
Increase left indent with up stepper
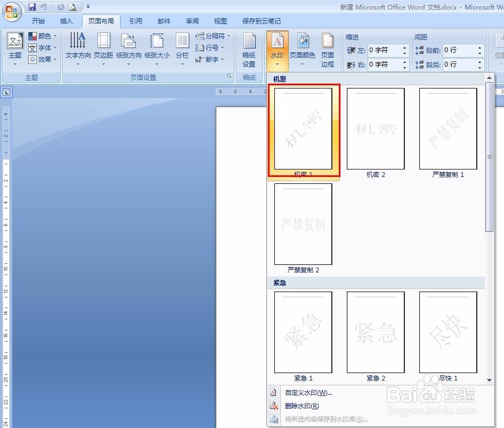[x=405, y=47]
